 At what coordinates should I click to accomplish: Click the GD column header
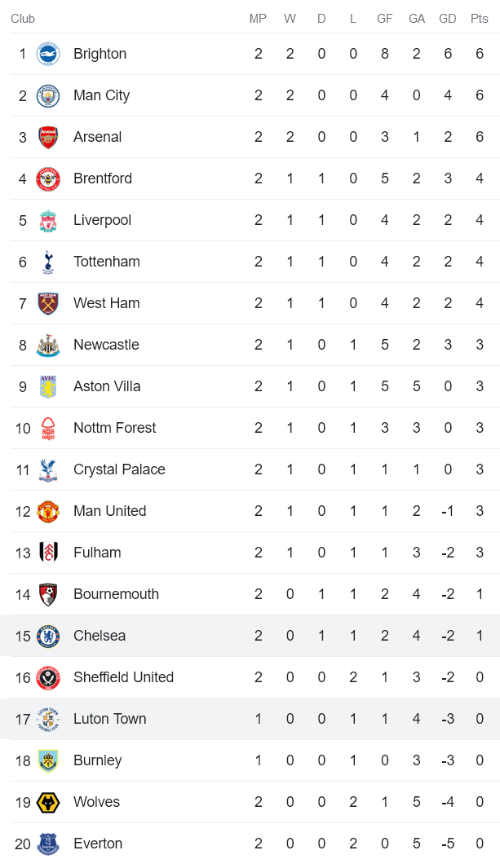(x=448, y=19)
